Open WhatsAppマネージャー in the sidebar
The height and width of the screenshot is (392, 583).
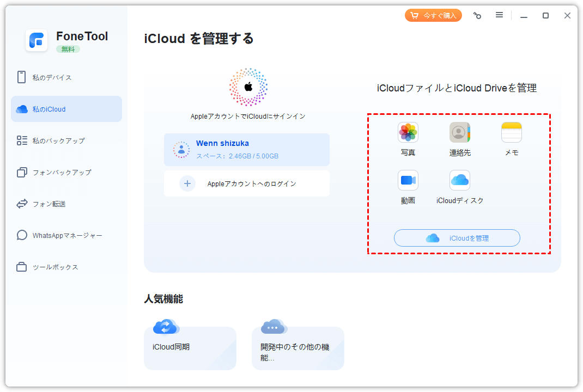point(66,235)
